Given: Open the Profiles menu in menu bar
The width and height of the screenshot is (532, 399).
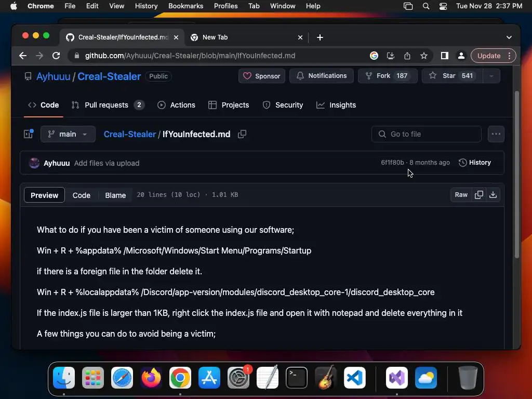Looking at the screenshot, I should point(225,6).
